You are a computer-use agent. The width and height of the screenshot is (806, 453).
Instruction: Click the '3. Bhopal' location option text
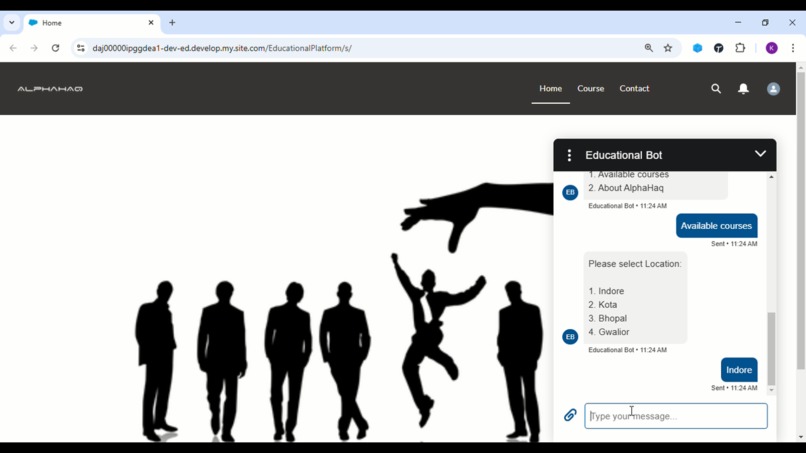coord(607,318)
